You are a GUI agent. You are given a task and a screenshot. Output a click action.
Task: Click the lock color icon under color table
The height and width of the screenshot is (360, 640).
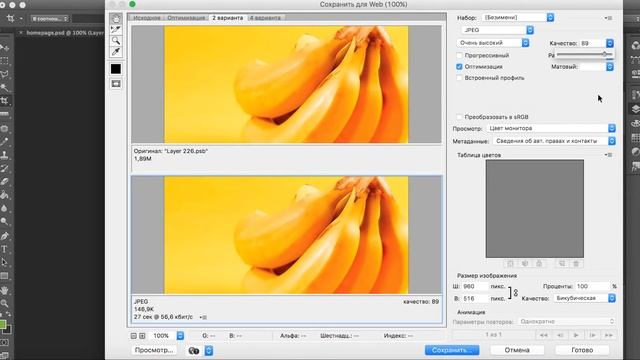pyautogui.click(x=539, y=264)
